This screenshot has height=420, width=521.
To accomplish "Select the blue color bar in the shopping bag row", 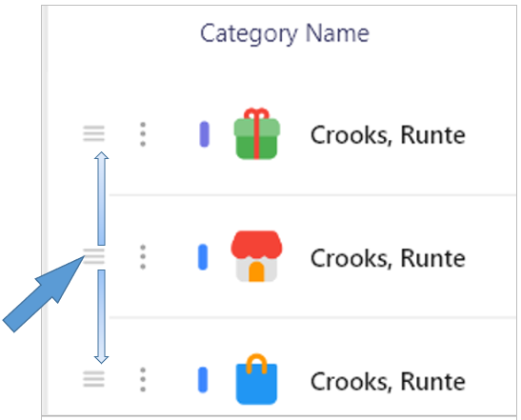I will tap(203, 380).
